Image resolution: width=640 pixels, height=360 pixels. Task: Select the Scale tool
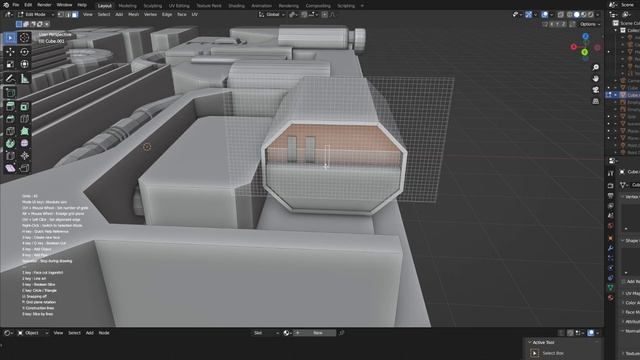pyautogui.click(x=10, y=64)
